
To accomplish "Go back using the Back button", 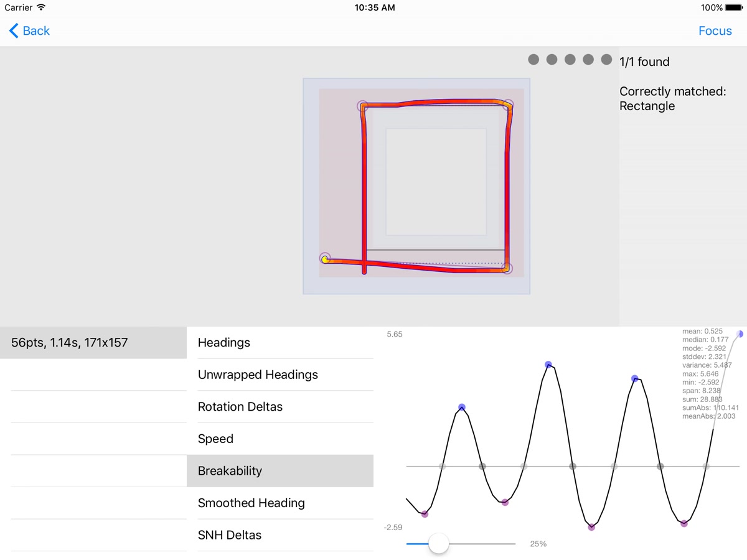I will [29, 30].
